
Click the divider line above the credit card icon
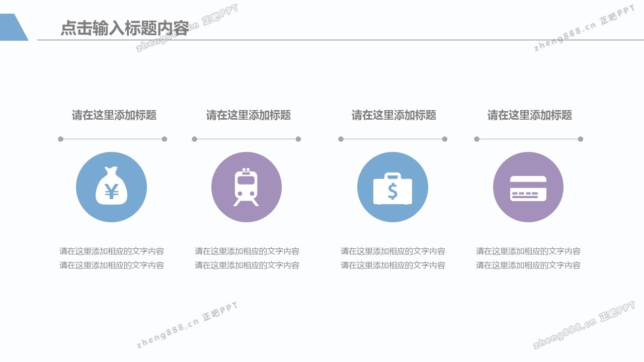(x=528, y=139)
